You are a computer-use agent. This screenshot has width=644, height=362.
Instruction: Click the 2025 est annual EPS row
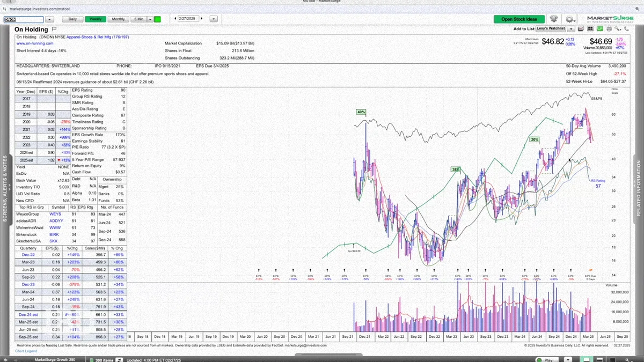tap(43, 160)
